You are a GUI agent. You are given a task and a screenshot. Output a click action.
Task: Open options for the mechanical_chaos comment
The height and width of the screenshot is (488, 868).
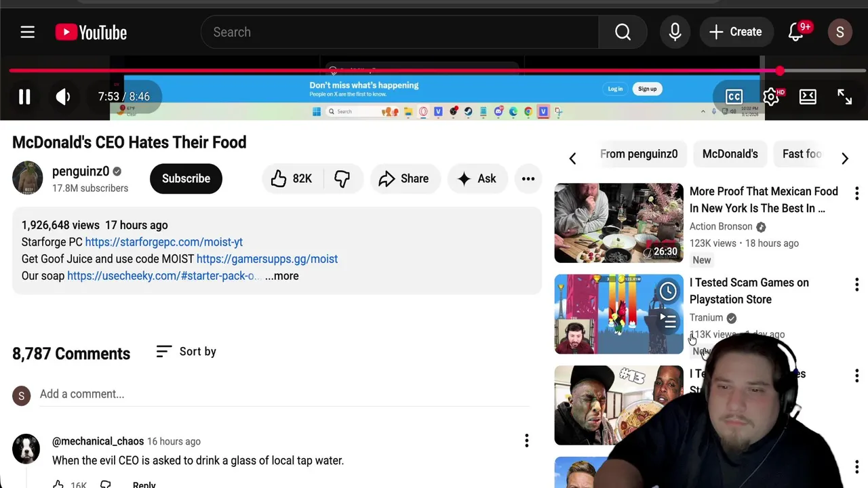[526, 441]
